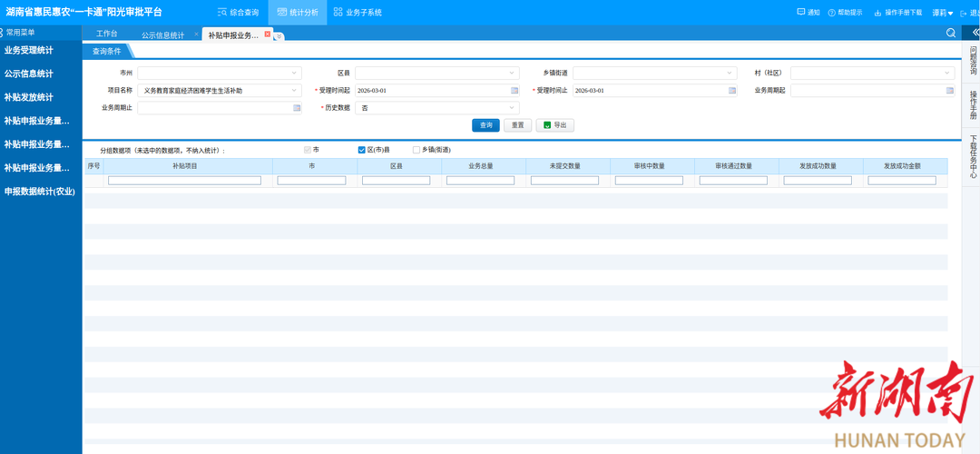
Task: Click the 导出 export button
Action: click(x=554, y=125)
